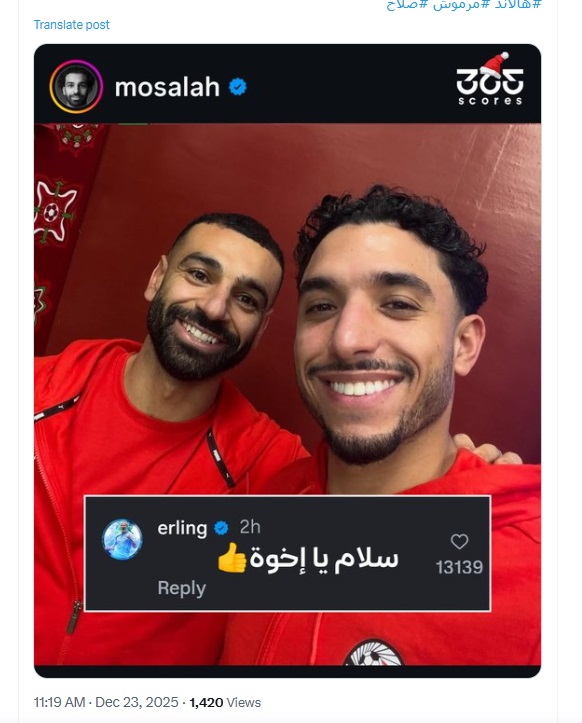Click the Reply link under the comment
Image resolution: width=582 pixels, height=723 pixels.
click(x=182, y=588)
